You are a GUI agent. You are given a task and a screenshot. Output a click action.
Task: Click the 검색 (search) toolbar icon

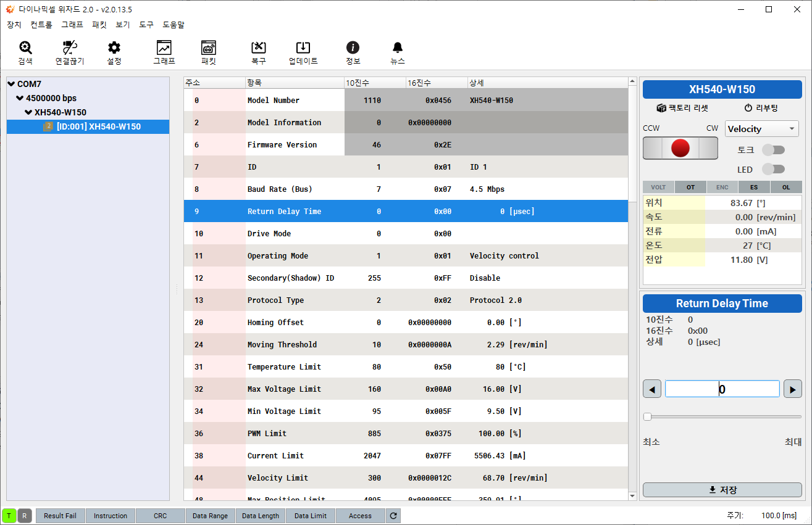click(x=25, y=48)
